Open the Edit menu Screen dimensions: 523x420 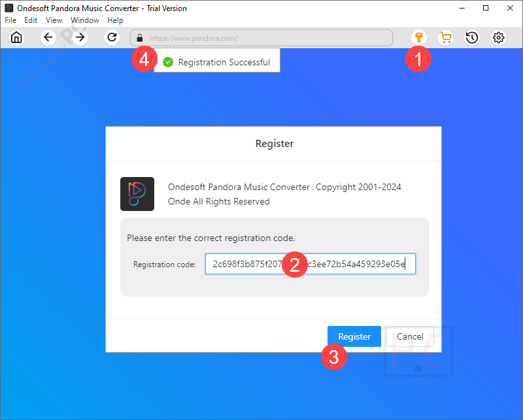31,20
